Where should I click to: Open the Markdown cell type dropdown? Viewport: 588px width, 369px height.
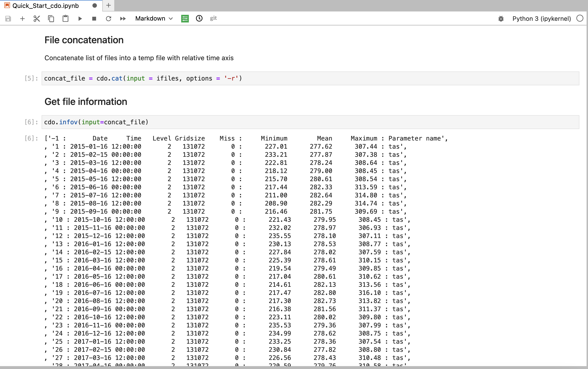tap(154, 19)
